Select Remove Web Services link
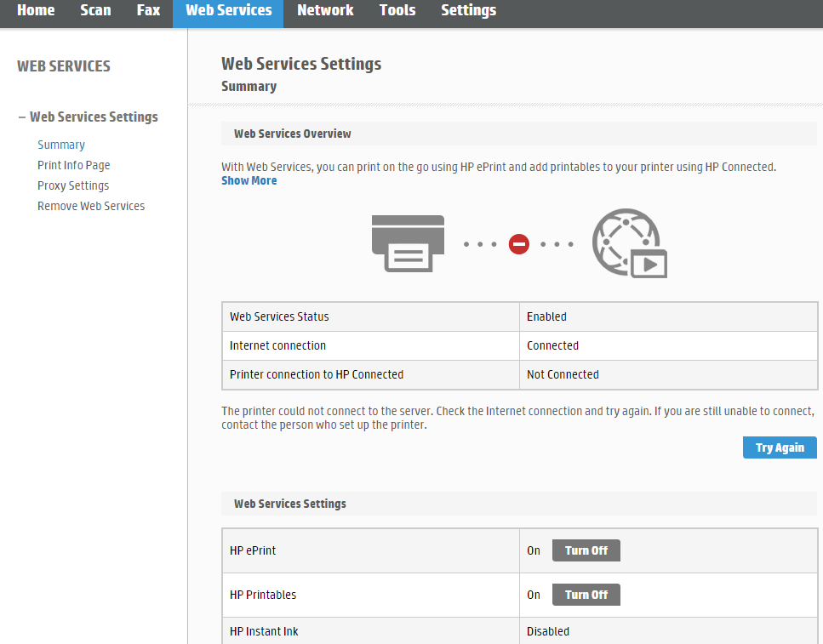 point(91,206)
